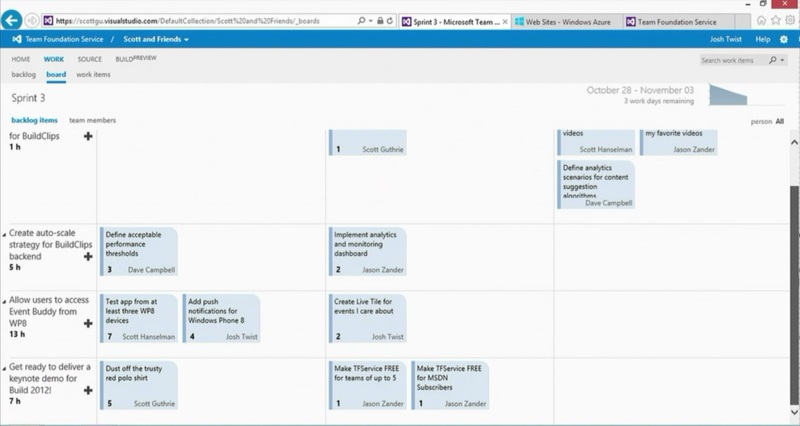The height and width of the screenshot is (426, 800).
Task: Open the Scott and Friends team dropdown
Action: click(x=156, y=39)
